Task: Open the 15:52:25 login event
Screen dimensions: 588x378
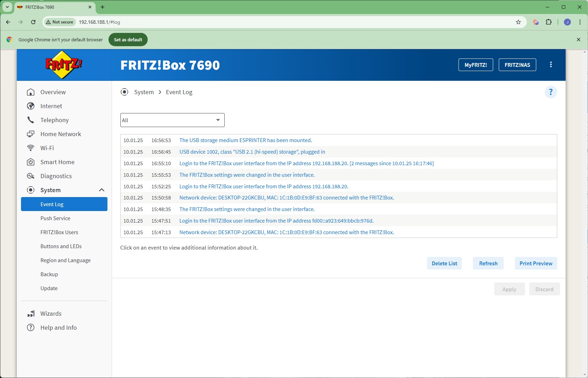Action: click(x=264, y=187)
